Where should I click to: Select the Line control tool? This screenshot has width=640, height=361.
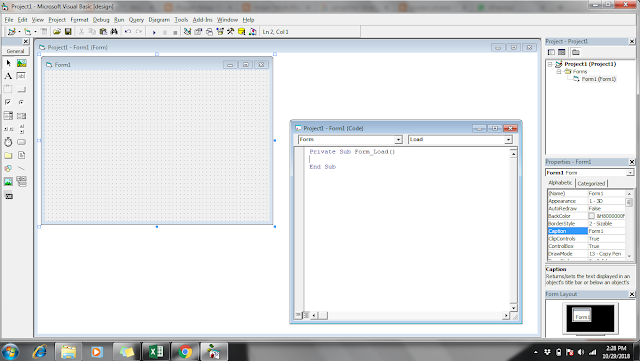(x=22, y=168)
